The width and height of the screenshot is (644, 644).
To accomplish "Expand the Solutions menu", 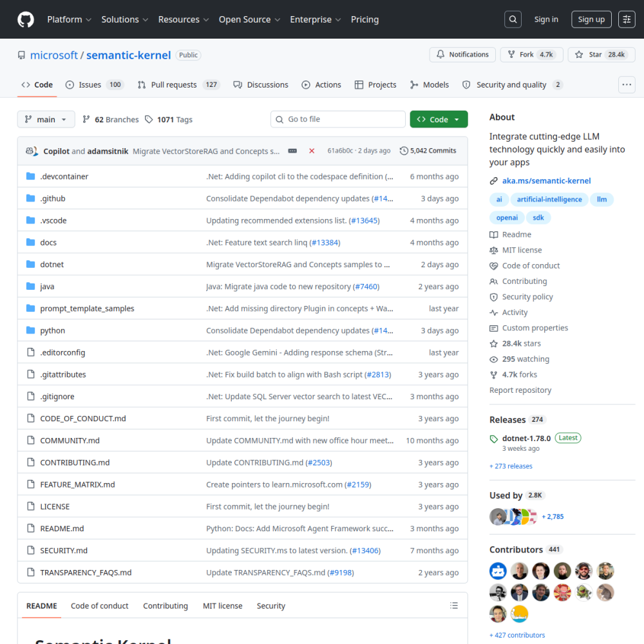I will tap(124, 19).
